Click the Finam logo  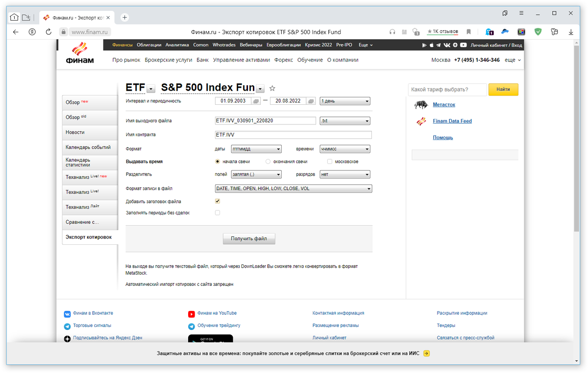[80, 53]
